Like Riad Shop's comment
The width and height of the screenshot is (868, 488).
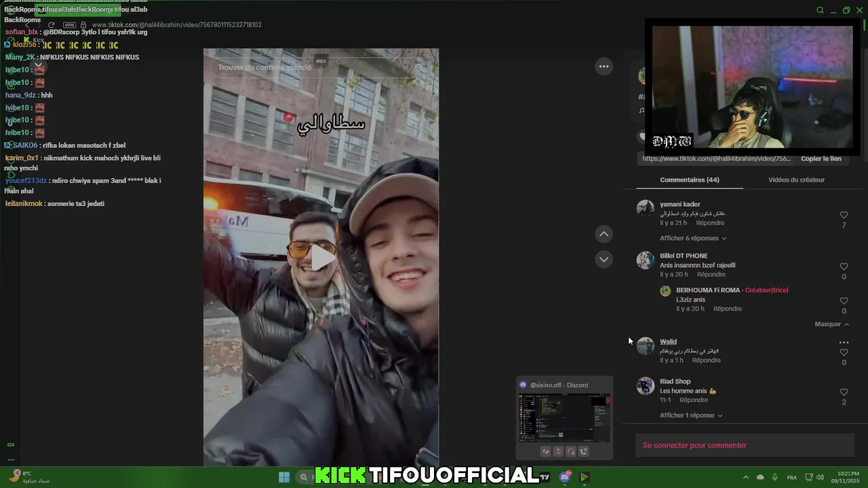[x=844, y=392]
